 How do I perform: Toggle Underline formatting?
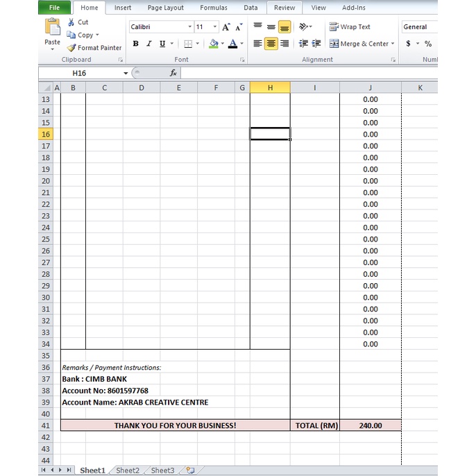click(162, 44)
